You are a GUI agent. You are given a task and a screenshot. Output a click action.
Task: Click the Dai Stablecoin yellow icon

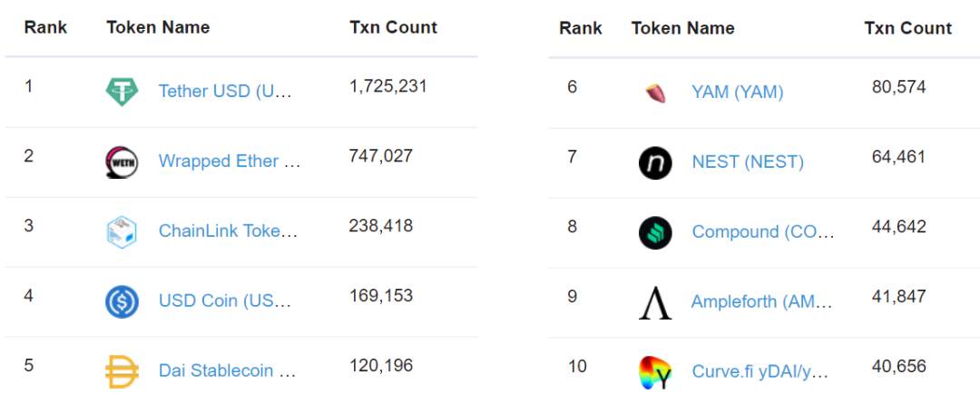click(x=122, y=370)
